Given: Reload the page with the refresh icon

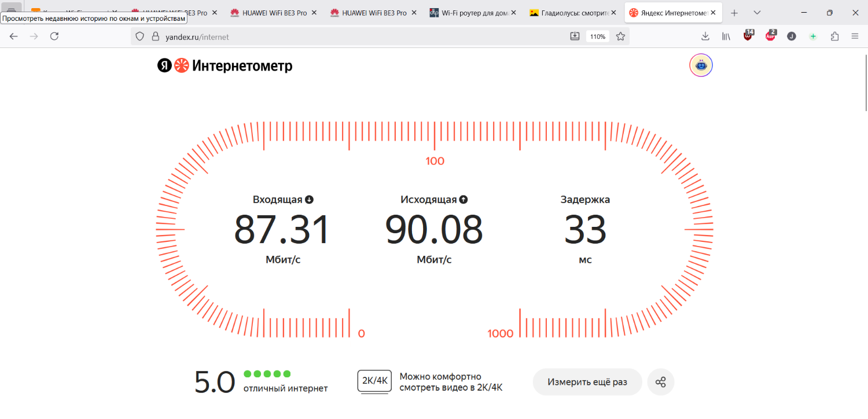Looking at the screenshot, I should point(54,36).
